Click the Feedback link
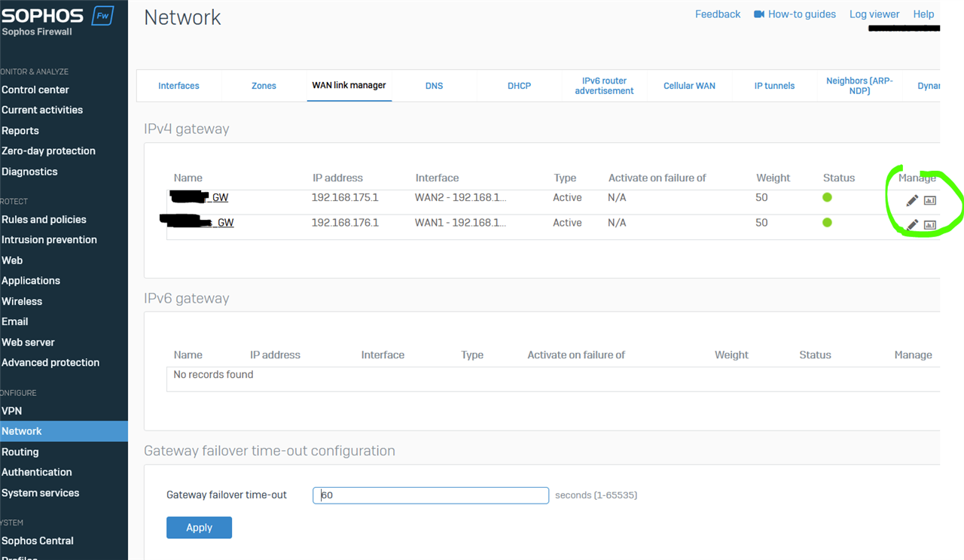964x560 pixels. (717, 14)
